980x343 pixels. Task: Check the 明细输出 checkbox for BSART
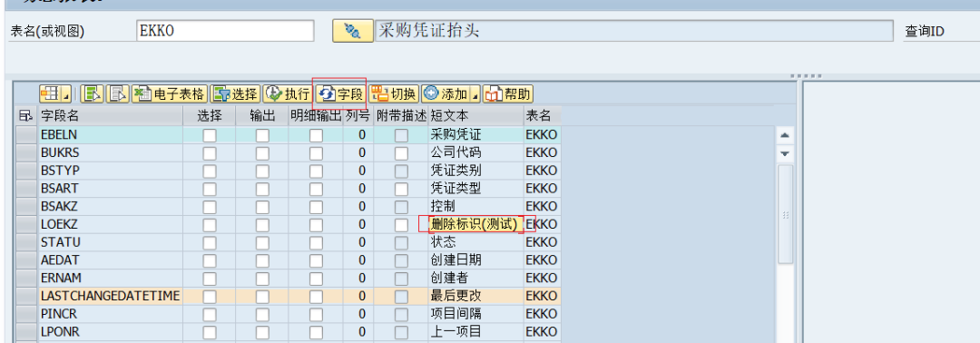pos(317,189)
